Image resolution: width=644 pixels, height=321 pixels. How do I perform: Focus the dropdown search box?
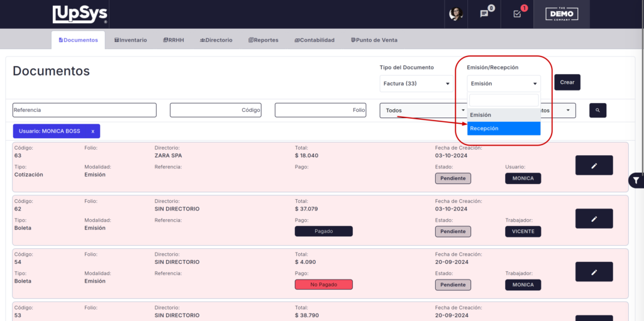click(504, 100)
